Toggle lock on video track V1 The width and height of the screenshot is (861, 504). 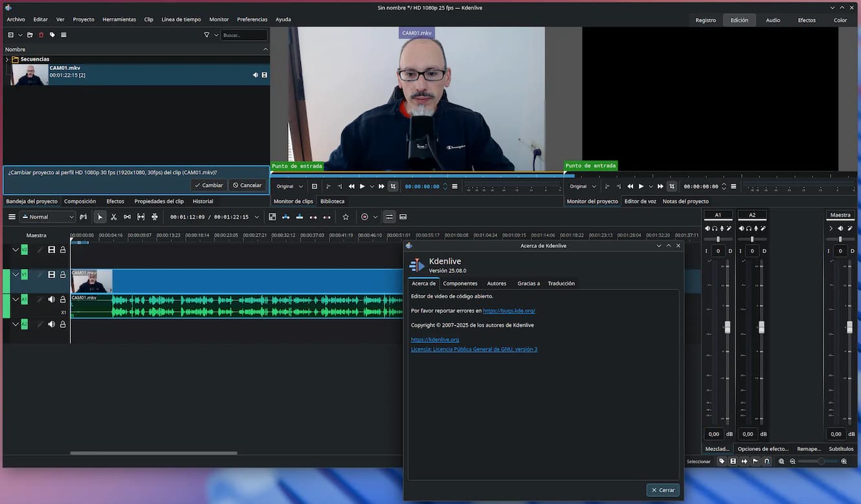click(x=63, y=275)
